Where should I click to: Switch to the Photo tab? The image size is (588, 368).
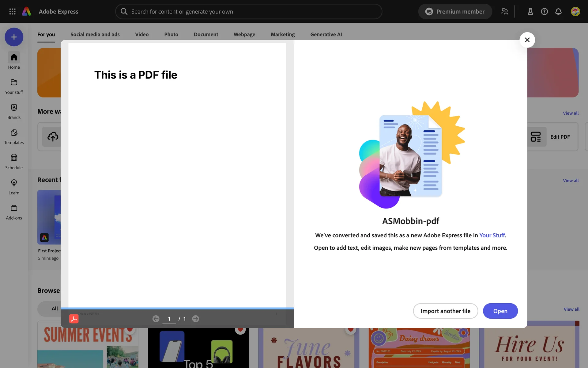coord(171,34)
